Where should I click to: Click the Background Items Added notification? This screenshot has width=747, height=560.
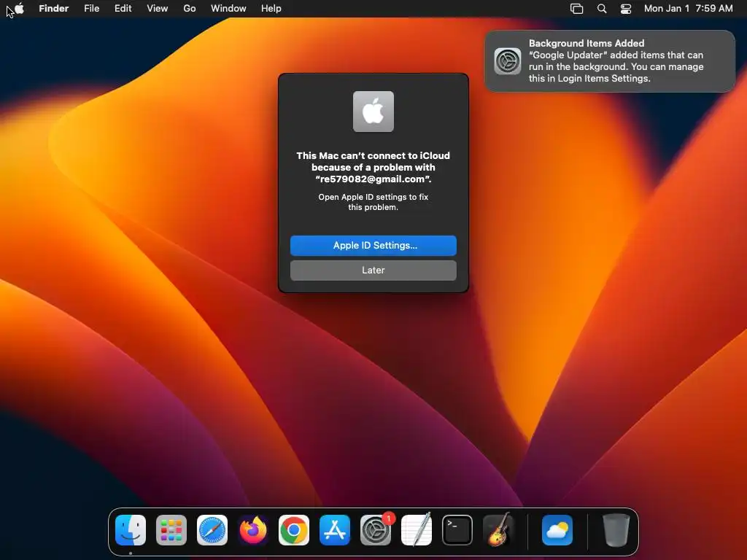coord(610,61)
